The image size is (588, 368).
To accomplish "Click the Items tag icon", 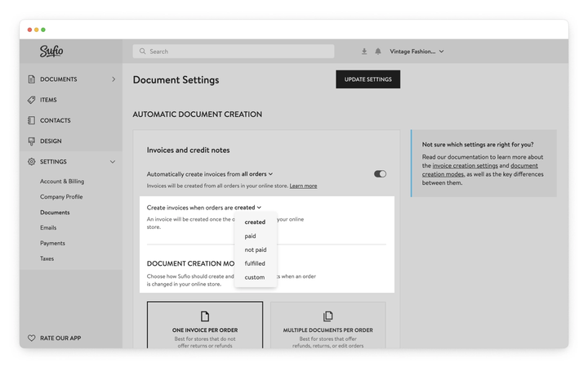I will pos(32,100).
